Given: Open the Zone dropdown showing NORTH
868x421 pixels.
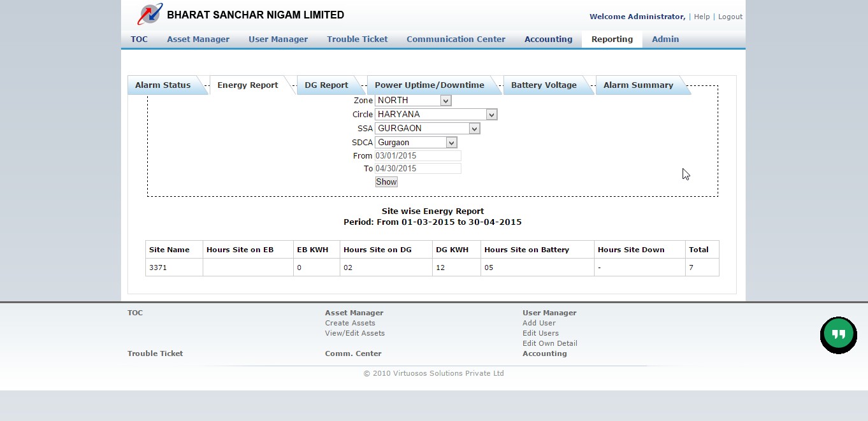Looking at the screenshot, I should [x=445, y=100].
